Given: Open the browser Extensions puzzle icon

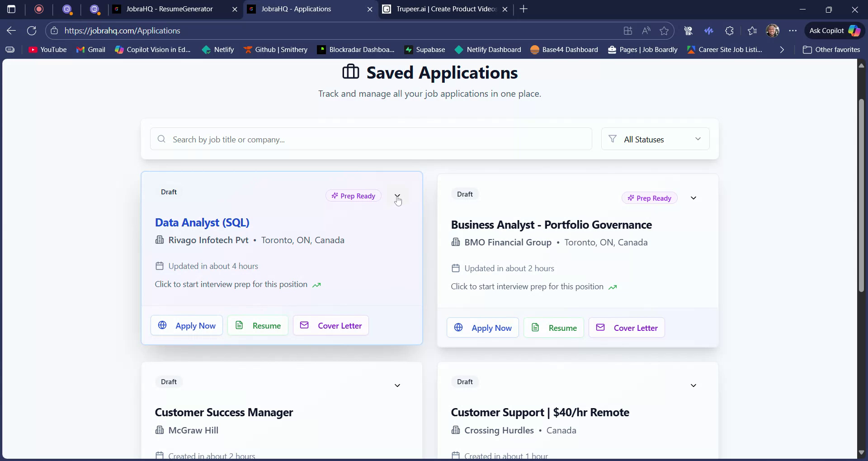Looking at the screenshot, I should click(x=729, y=30).
